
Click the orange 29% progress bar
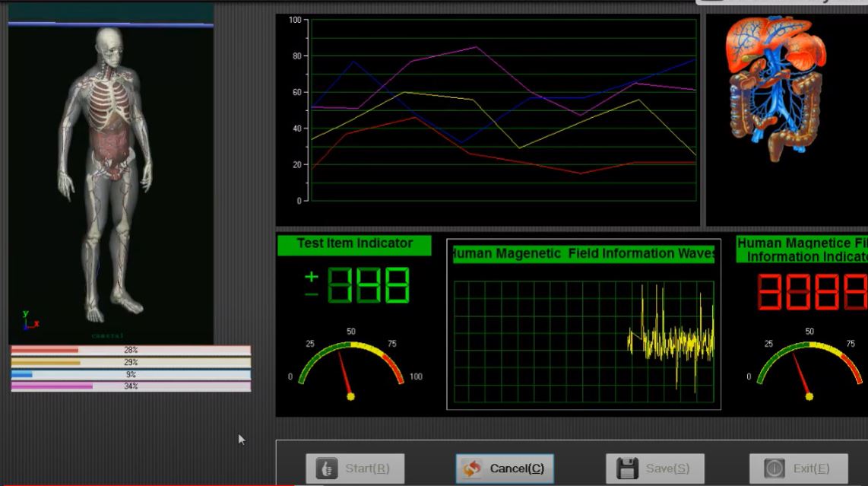click(x=130, y=362)
